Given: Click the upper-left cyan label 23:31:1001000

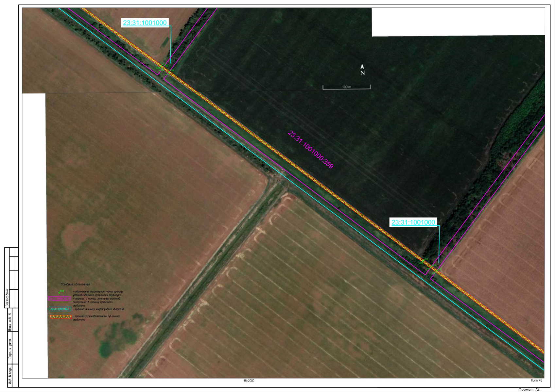Looking at the screenshot, I should tap(145, 23).
